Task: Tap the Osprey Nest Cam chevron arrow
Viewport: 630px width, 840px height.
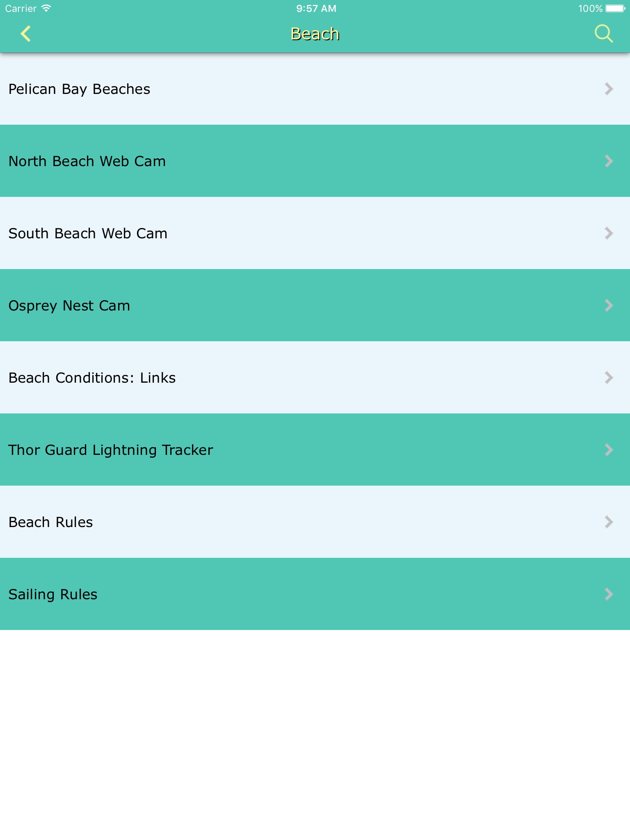Action: 609,305
